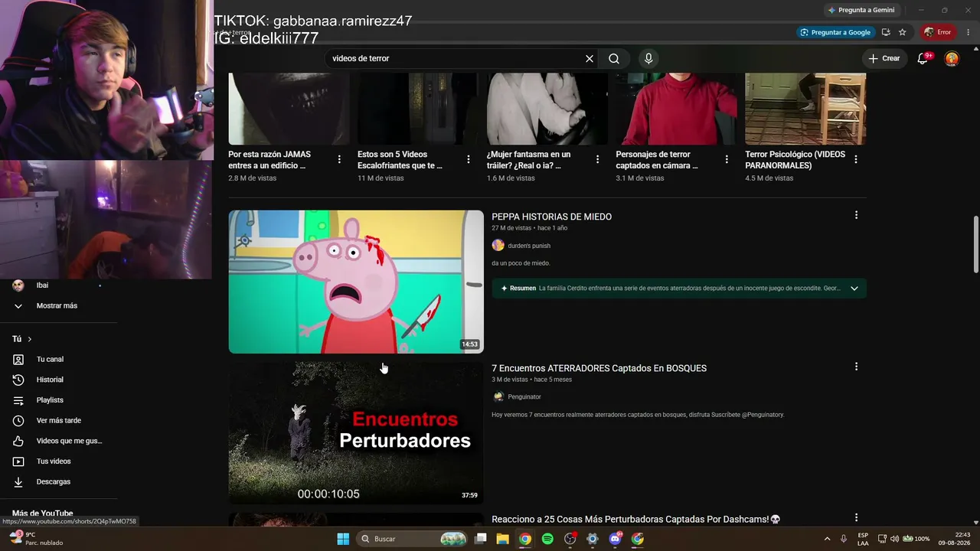Screen dimensions: 980x551
Task: Click the magnifier search button
Action: [614, 59]
